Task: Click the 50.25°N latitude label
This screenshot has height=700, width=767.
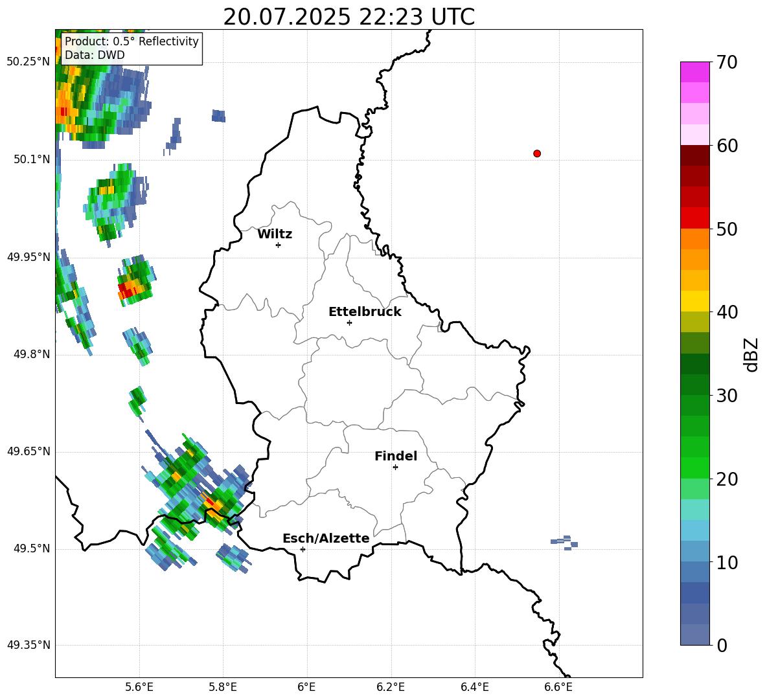Action: pos(29,62)
